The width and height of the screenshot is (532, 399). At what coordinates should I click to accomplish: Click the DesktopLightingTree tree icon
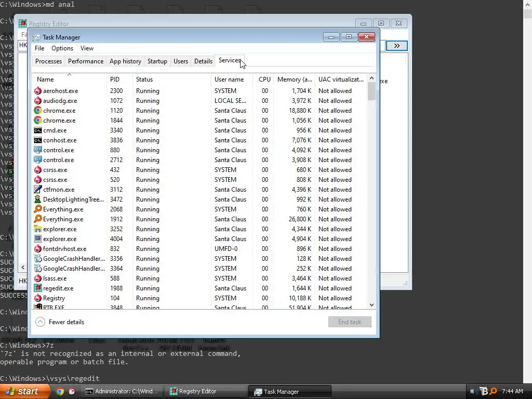(37, 199)
